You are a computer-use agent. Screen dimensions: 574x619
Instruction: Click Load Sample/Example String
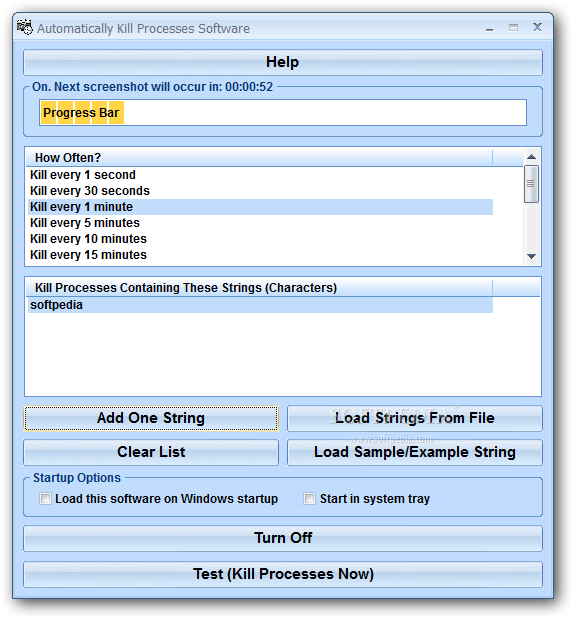pyautogui.click(x=415, y=452)
